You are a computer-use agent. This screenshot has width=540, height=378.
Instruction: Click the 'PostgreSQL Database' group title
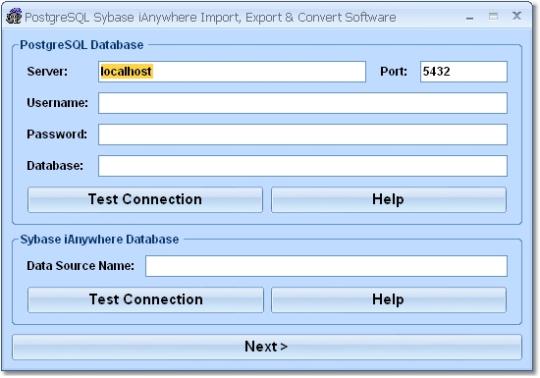82,45
